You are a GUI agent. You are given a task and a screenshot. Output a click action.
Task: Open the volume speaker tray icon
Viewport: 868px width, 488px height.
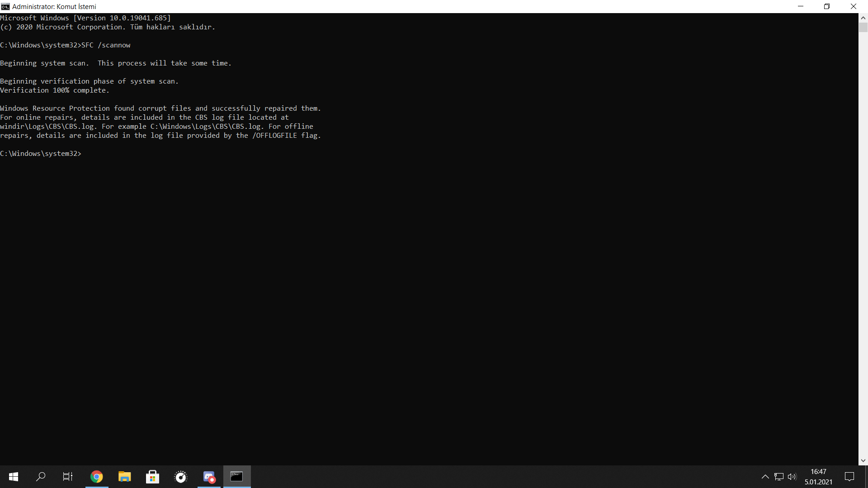[x=792, y=477]
